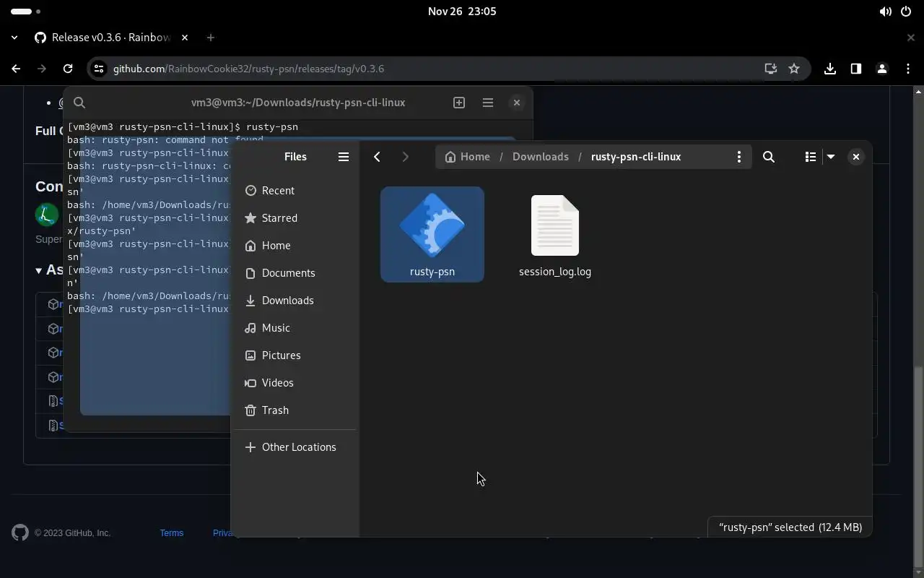Image resolution: width=924 pixels, height=578 pixels.
Task: View site information icon in address bar
Action: (x=99, y=69)
